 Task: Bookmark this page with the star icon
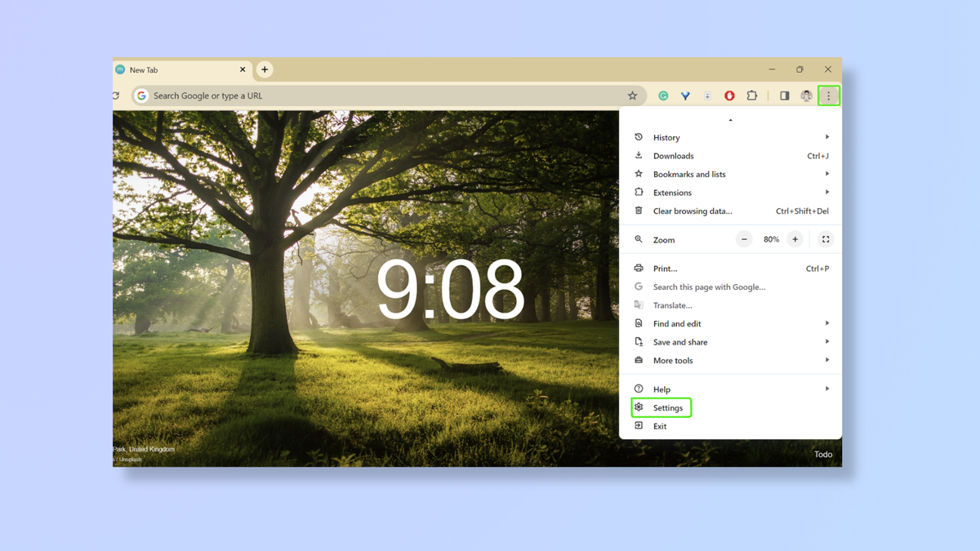[x=633, y=96]
